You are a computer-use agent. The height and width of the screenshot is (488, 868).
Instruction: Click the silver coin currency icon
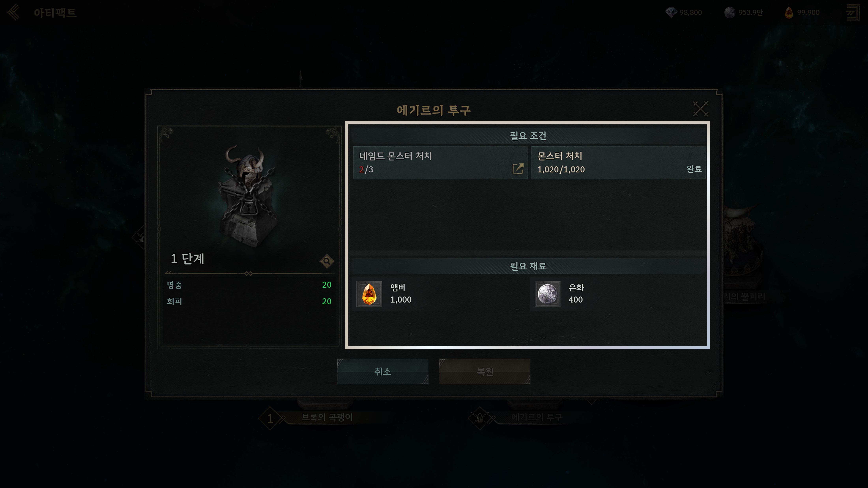(x=730, y=12)
